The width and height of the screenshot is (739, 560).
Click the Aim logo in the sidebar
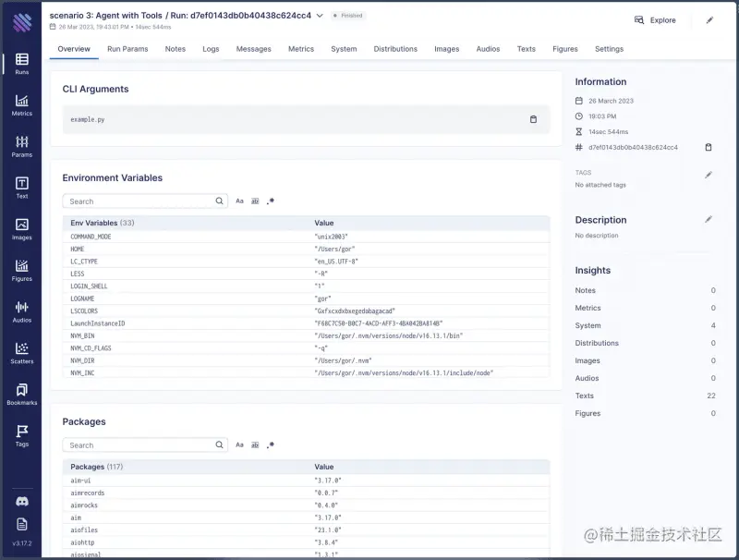coord(22,22)
